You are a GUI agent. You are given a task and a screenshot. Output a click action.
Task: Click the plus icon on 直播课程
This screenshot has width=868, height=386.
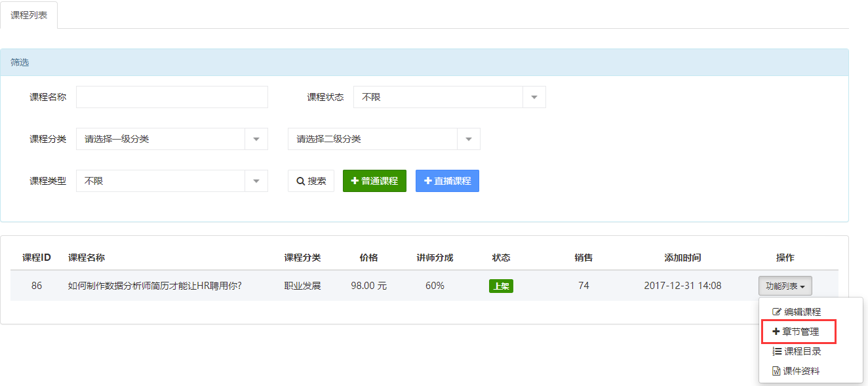pos(427,181)
